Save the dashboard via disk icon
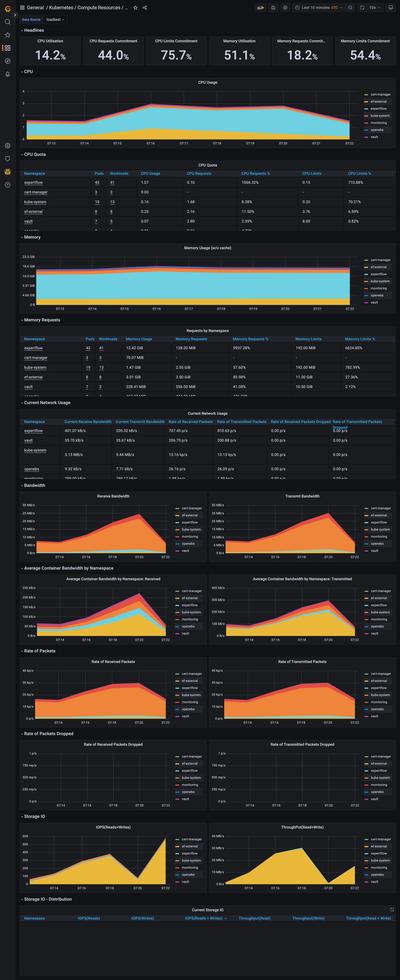The width and height of the screenshot is (400, 980). pyautogui.click(x=273, y=8)
